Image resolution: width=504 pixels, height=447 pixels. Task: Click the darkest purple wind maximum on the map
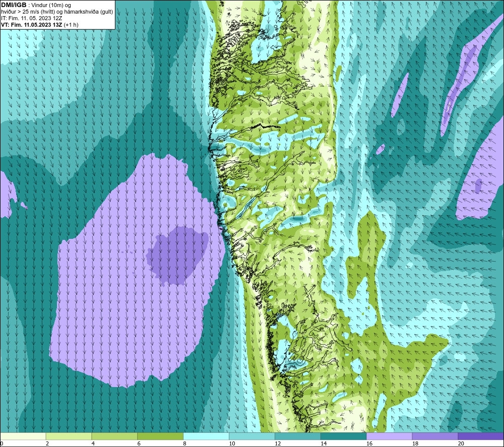177,255
